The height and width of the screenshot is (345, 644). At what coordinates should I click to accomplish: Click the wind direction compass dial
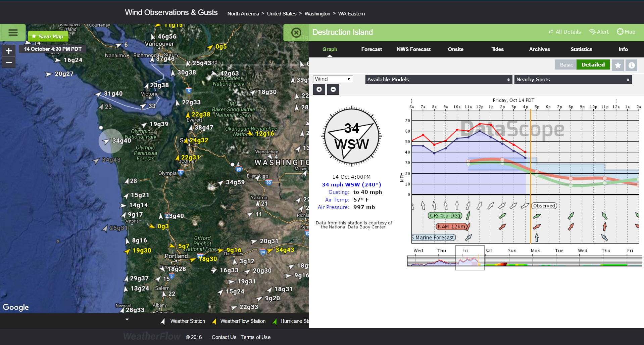point(352,136)
